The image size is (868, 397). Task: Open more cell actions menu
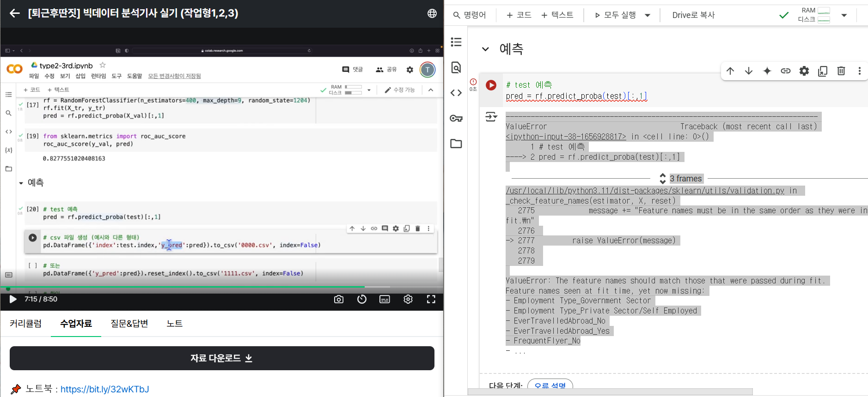[860, 71]
